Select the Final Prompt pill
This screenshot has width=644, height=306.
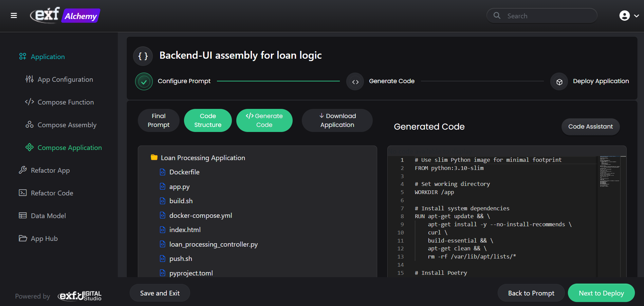pyautogui.click(x=159, y=120)
